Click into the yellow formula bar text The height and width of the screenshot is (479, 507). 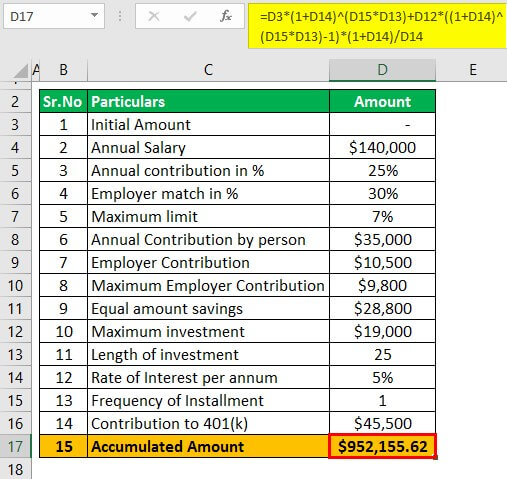coord(377,26)
